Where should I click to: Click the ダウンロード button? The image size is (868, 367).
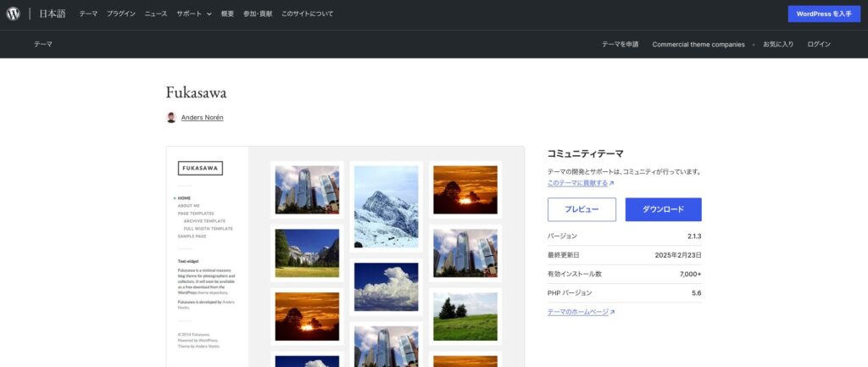click(x=663, y=209)
